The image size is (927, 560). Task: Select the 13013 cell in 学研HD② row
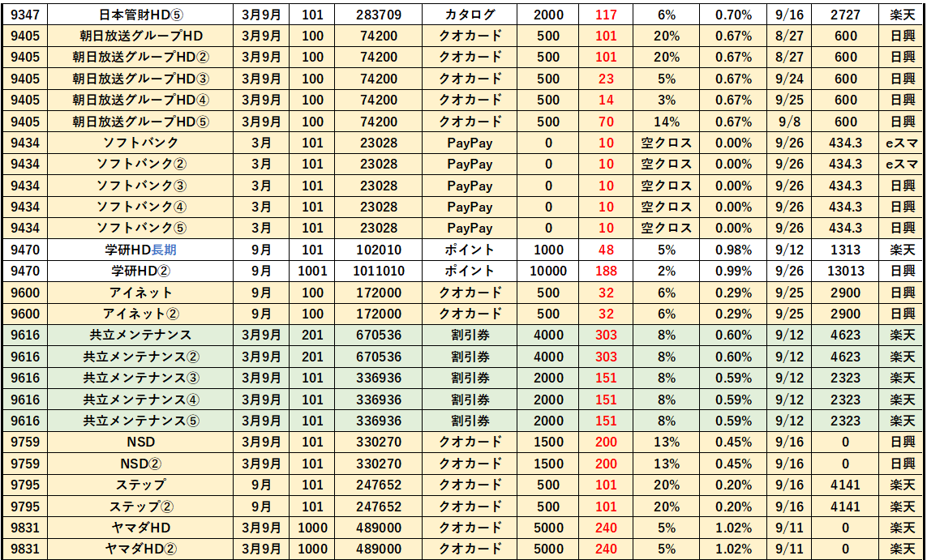coord(845,271)
